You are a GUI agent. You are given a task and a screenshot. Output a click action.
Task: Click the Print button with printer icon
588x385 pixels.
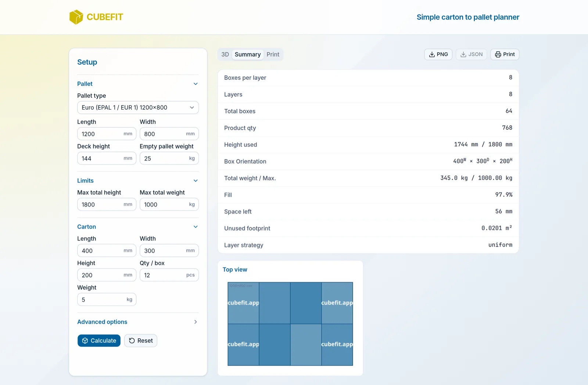click(505, 54)
